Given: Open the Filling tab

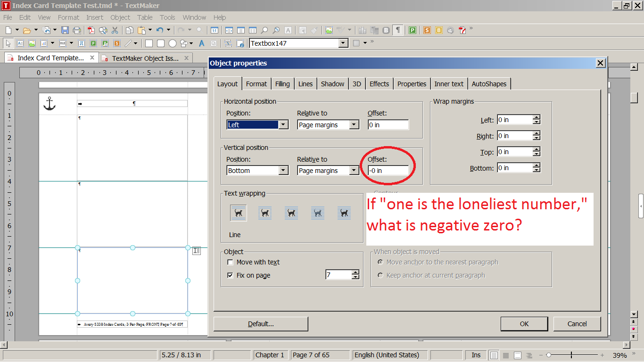Looking at the screenshot, I should [x=282, y=84].
